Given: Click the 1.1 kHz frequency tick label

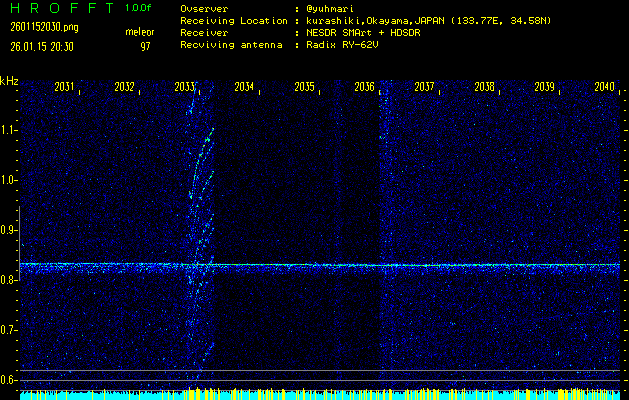Looking at the screenshot, I should pos(9,130).
